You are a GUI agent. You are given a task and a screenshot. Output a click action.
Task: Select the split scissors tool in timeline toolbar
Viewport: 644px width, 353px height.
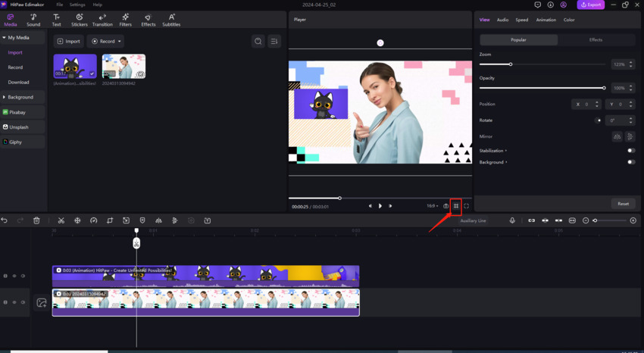click(61, 220)
